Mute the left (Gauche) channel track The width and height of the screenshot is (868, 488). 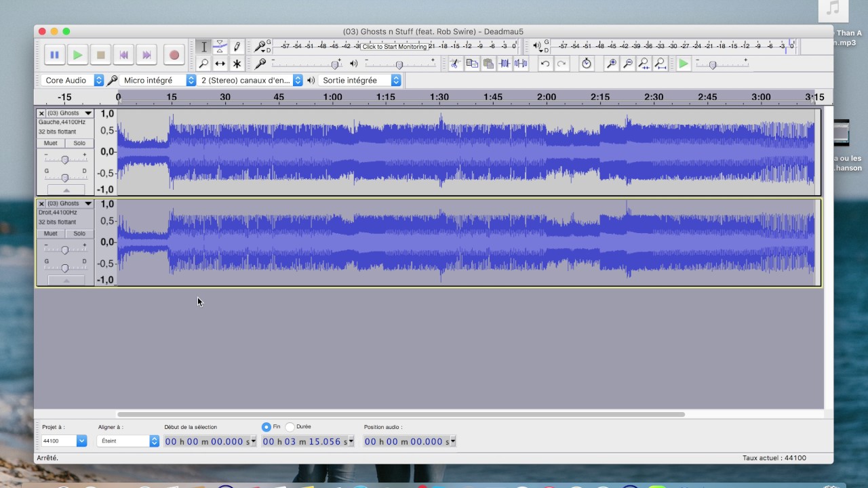pyautogui.click(x=51, y=143)
